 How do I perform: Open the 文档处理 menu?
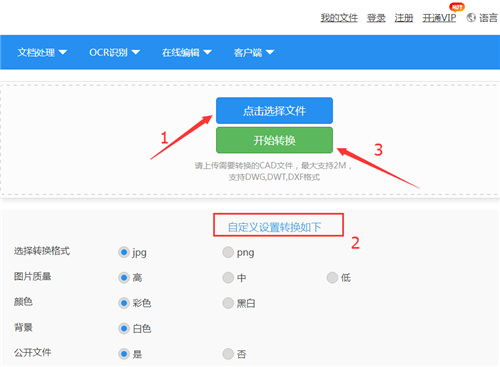36,52
